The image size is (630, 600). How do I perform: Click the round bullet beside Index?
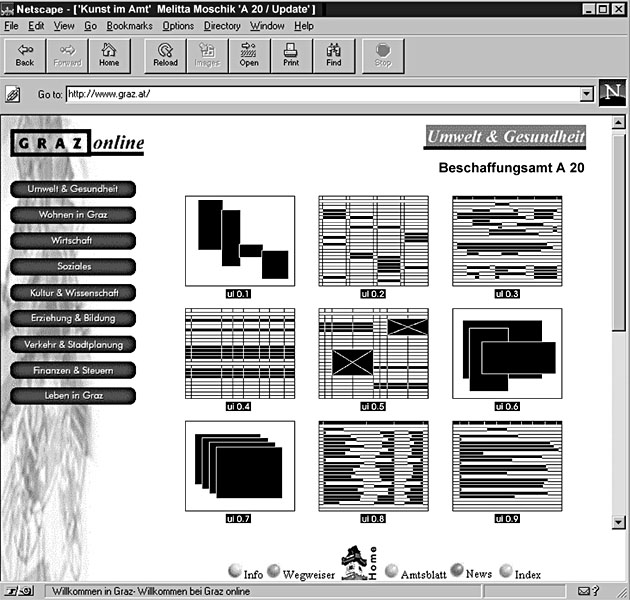pos(506,571)
